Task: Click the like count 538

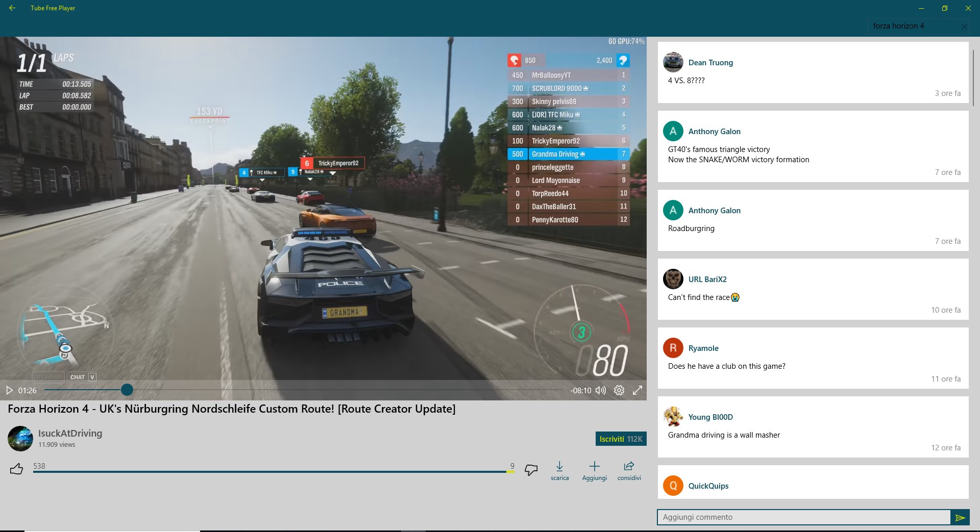Action: coord(39,466)
